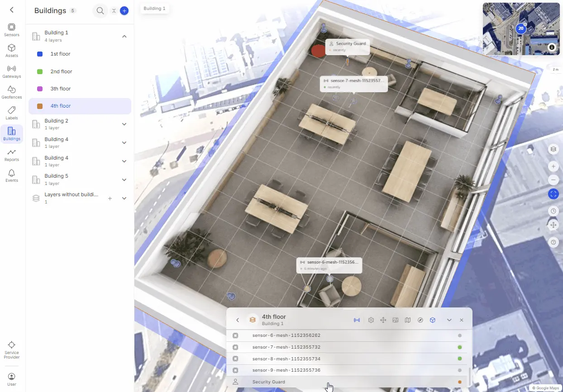Click the Building 2 row label
Viewport: 563px width, 392px height.
[x=57, y=121]
